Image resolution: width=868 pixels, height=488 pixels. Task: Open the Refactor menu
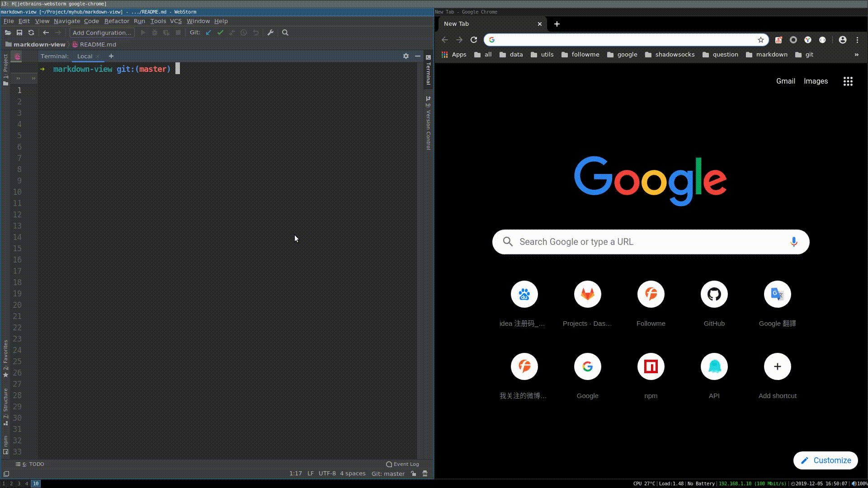tap(117, 21)
